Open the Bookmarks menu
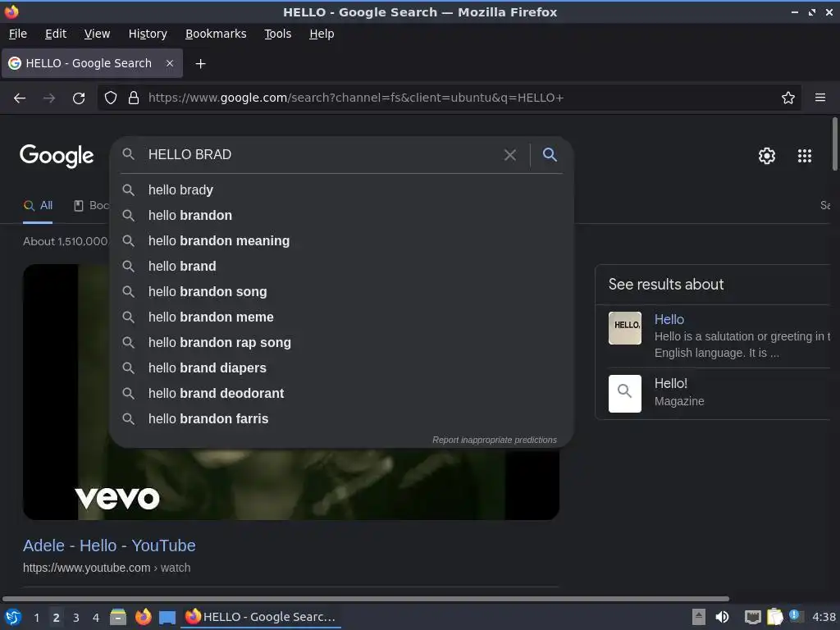 (216, 34)
